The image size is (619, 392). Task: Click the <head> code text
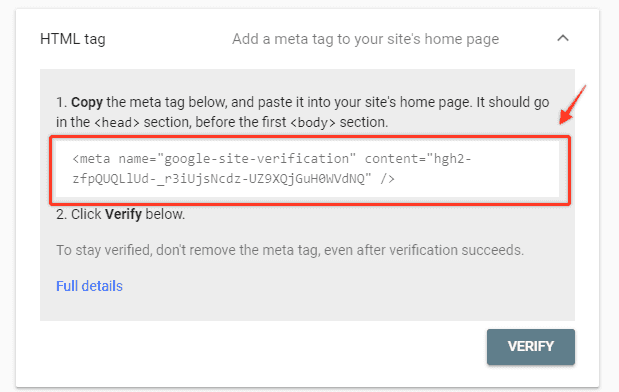click(x=117, y=122)
